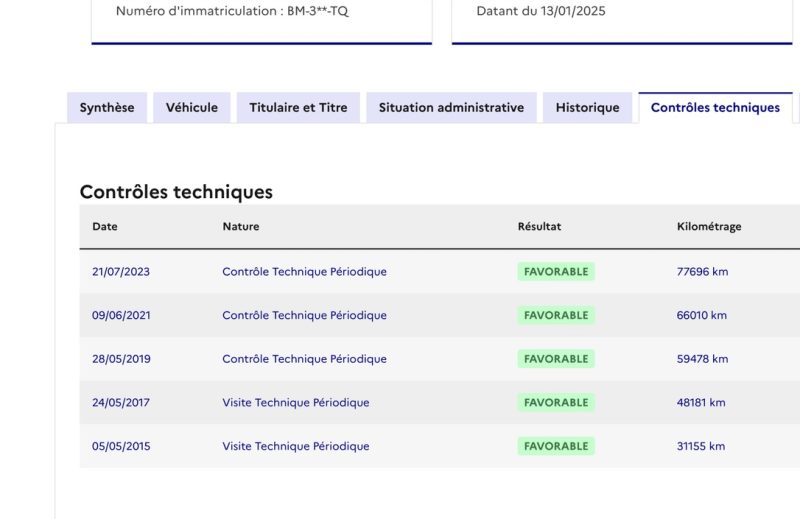The width and height of the screenshot is (800, 519).
Task: Click the 21/07/2023 date entry
Action: [x=121, y=272]
